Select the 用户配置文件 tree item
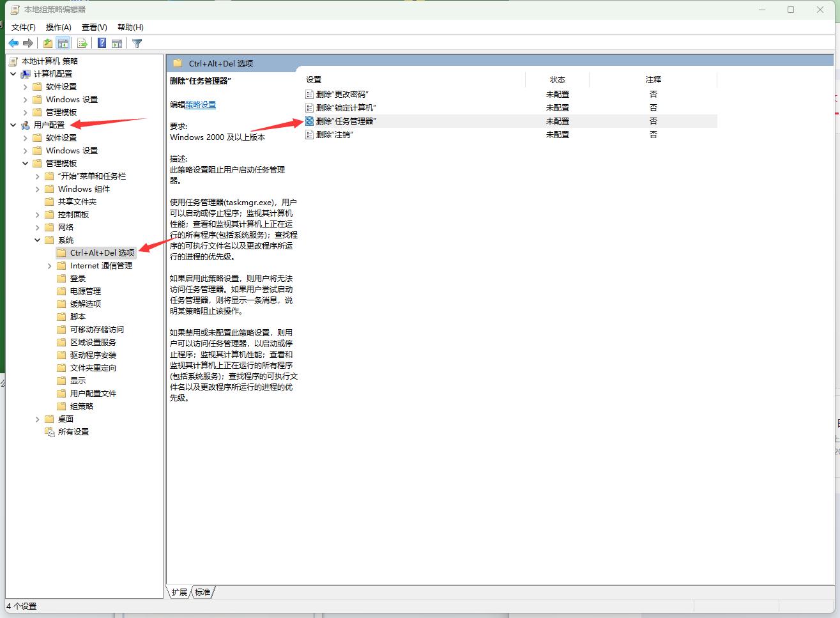This screenshot has height=618, width=840. coord(93,394)
